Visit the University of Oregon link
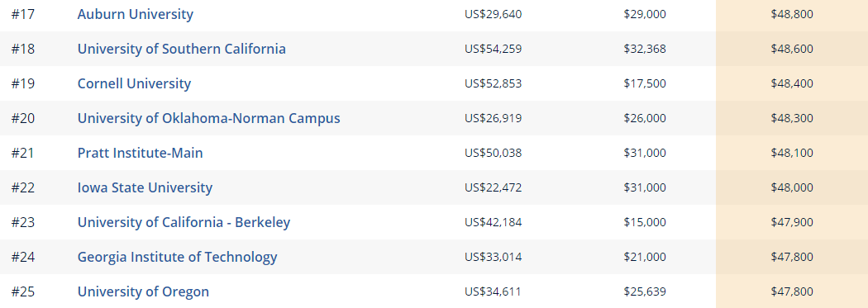 pos(143,292)
